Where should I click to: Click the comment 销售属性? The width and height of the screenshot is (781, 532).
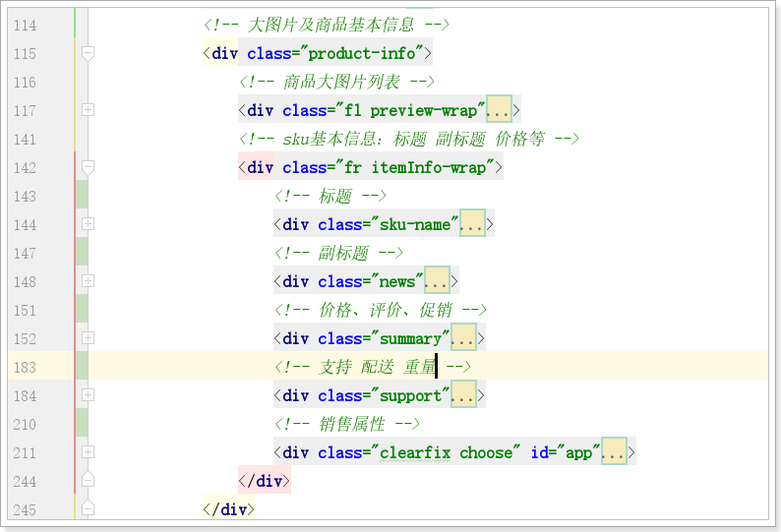[x=346, y=424]
